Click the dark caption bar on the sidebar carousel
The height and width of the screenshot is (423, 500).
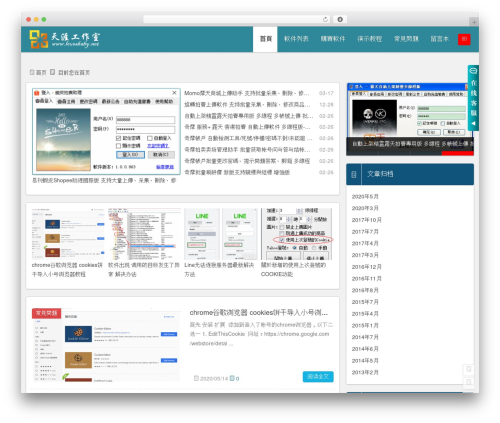(x=410, y=144)
